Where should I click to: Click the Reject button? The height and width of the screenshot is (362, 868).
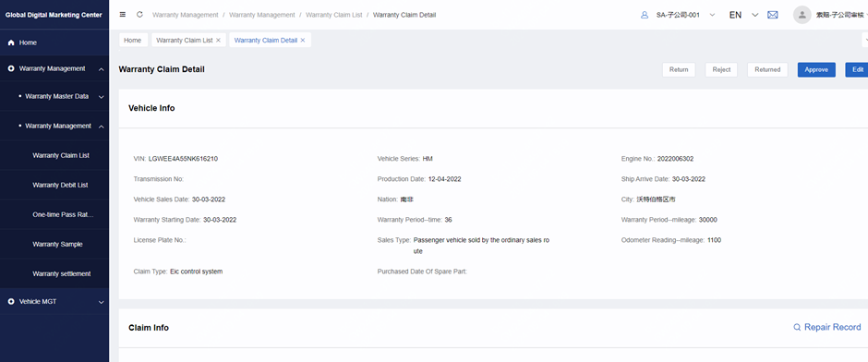click(721, 70)
